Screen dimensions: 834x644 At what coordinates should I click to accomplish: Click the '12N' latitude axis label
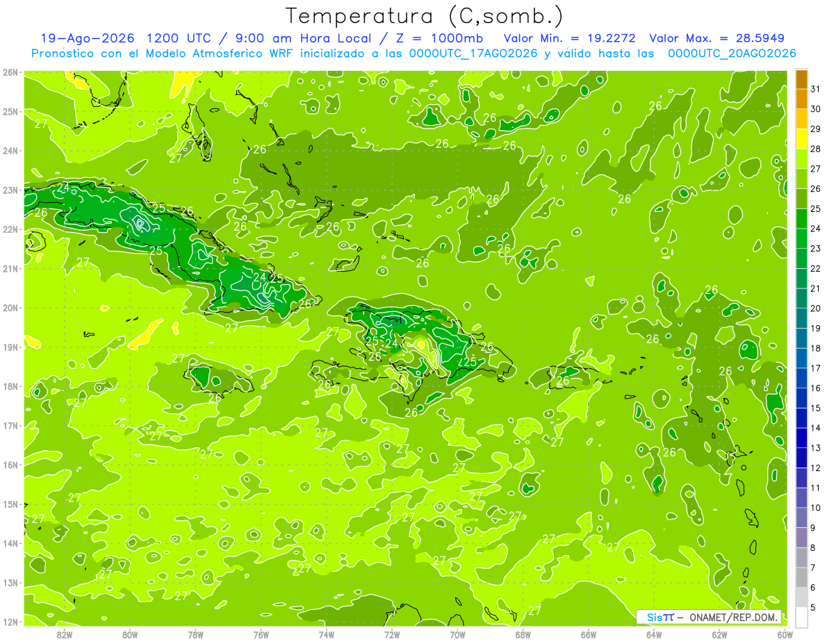(10, 622)
